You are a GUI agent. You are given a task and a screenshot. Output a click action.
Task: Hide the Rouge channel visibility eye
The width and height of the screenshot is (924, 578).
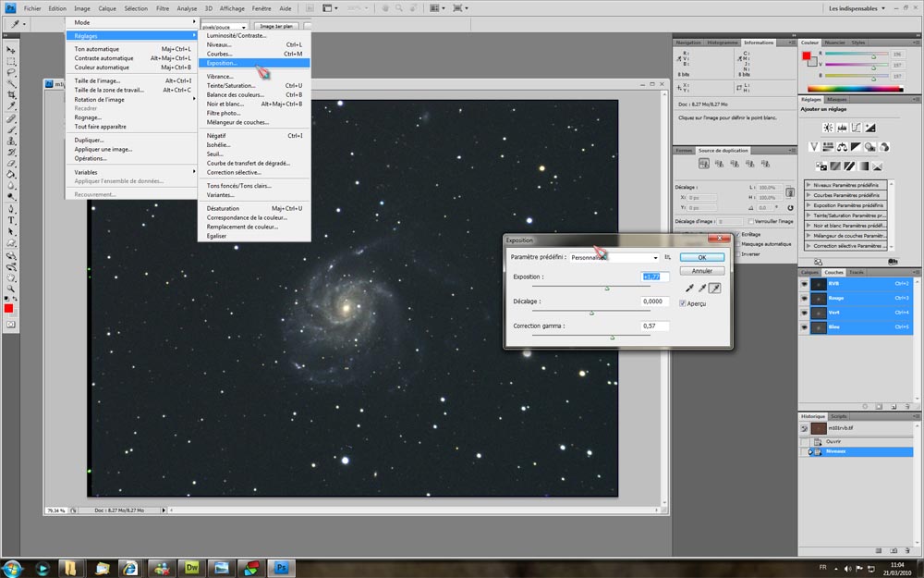coord(804,298)
